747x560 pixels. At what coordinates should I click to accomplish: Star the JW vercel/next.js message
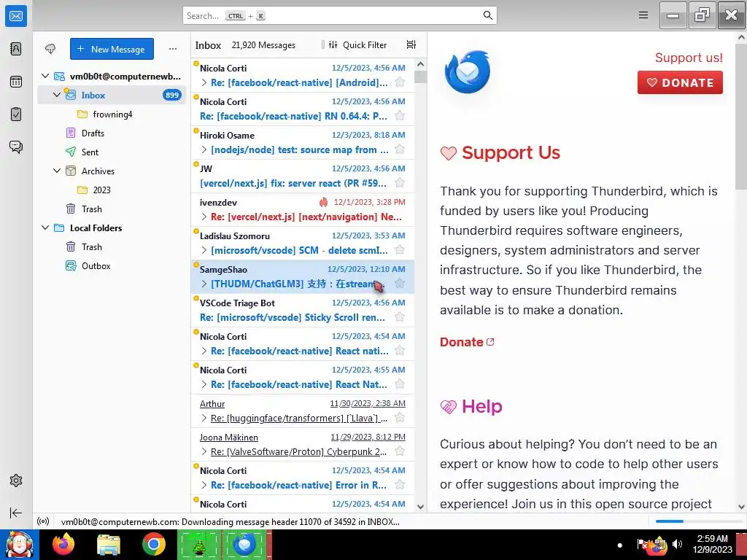click(x=400, y=183)
